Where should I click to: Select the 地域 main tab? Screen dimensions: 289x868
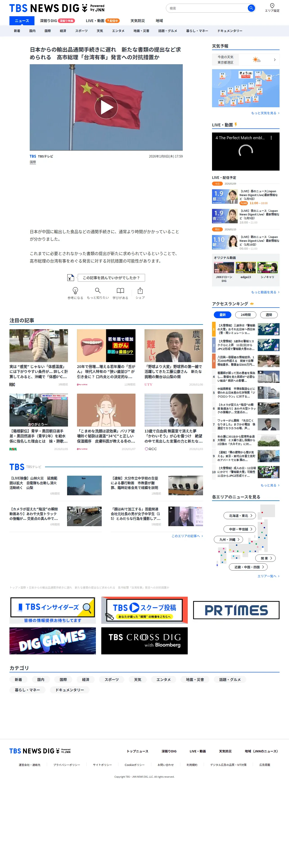pyautogui.click(x=159, y=21)
